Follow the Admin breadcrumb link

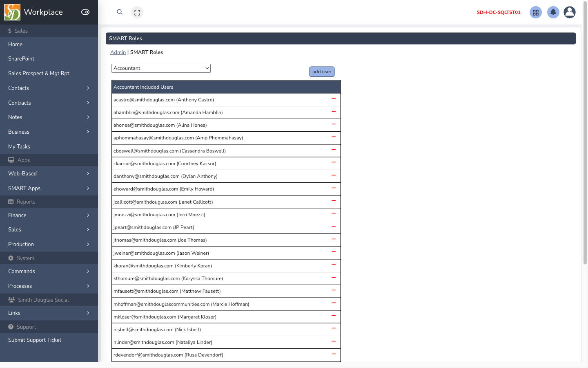tap(118, 52)
